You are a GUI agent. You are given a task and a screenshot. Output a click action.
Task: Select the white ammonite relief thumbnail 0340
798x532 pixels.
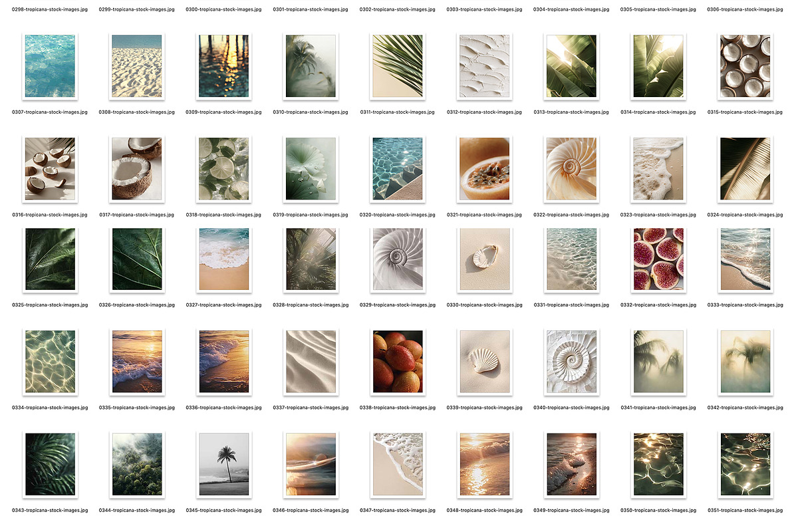point(571,361)
